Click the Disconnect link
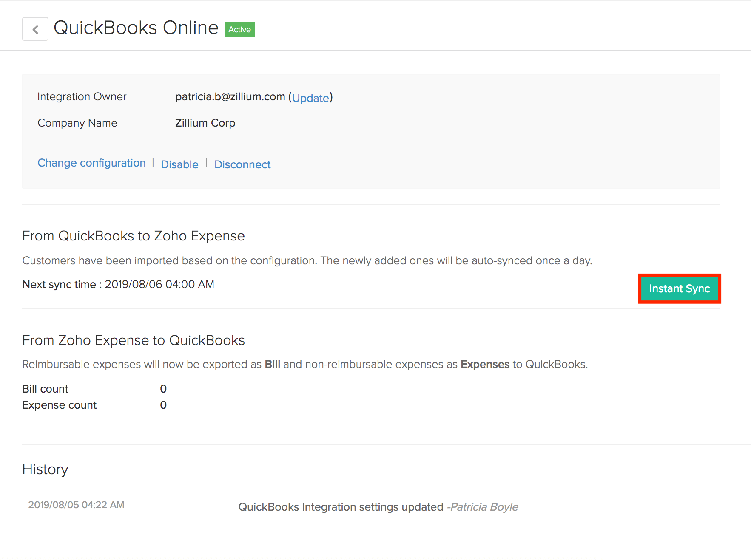 point(242,164)
